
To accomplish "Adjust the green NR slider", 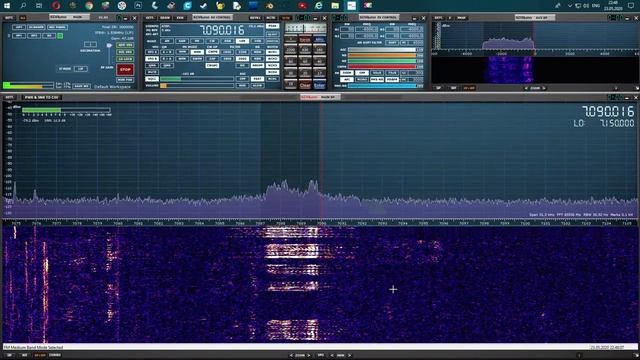I will [382, 61].
